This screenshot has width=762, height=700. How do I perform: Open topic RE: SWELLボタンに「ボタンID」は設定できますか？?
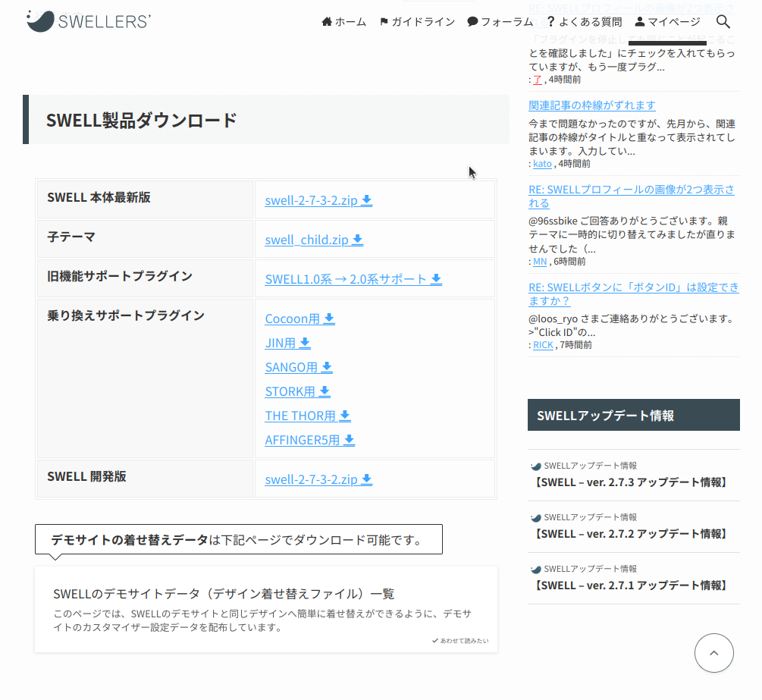(634, 294)
